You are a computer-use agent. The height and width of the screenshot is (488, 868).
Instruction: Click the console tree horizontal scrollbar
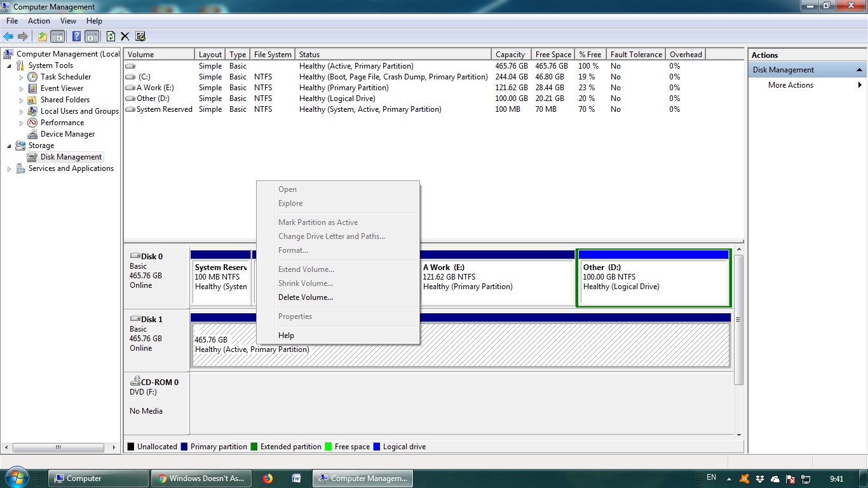(58, 447)
